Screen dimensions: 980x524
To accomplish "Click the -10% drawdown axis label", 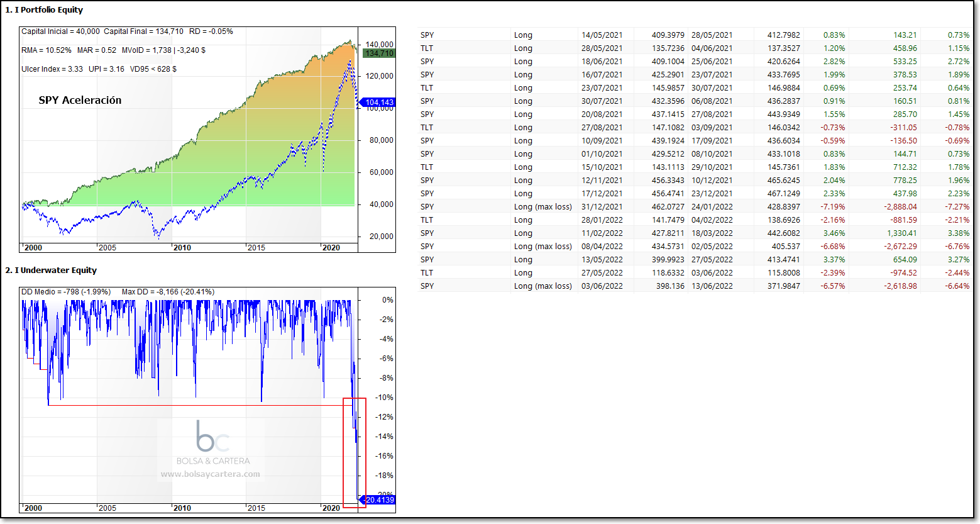I will tap(385, 398).
